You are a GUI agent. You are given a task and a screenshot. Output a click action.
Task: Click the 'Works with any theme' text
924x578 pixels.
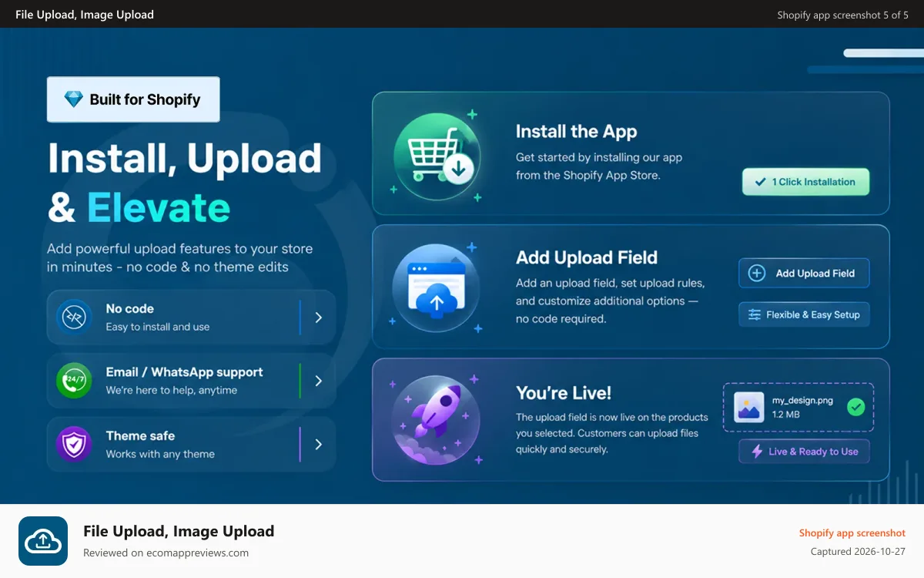click(160, 454)
